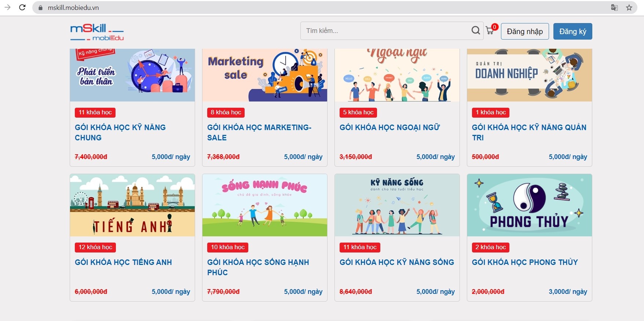Open the Tiếng Anh course banner

tap(132, 205)
